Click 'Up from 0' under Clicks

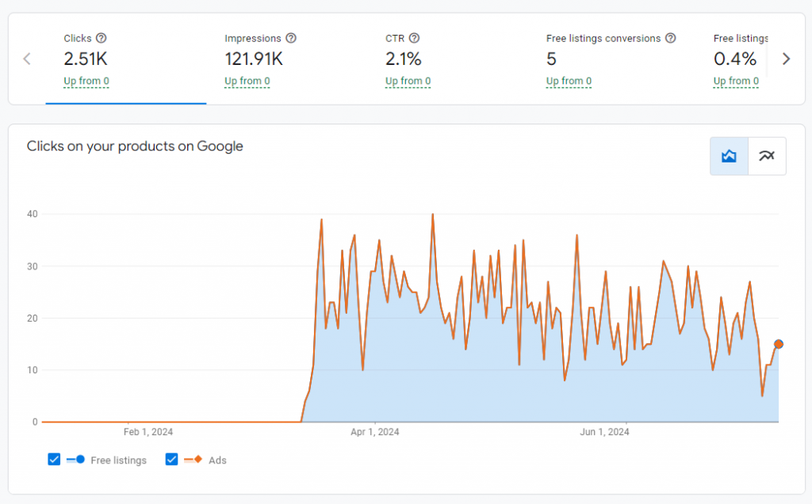point(86,81)
